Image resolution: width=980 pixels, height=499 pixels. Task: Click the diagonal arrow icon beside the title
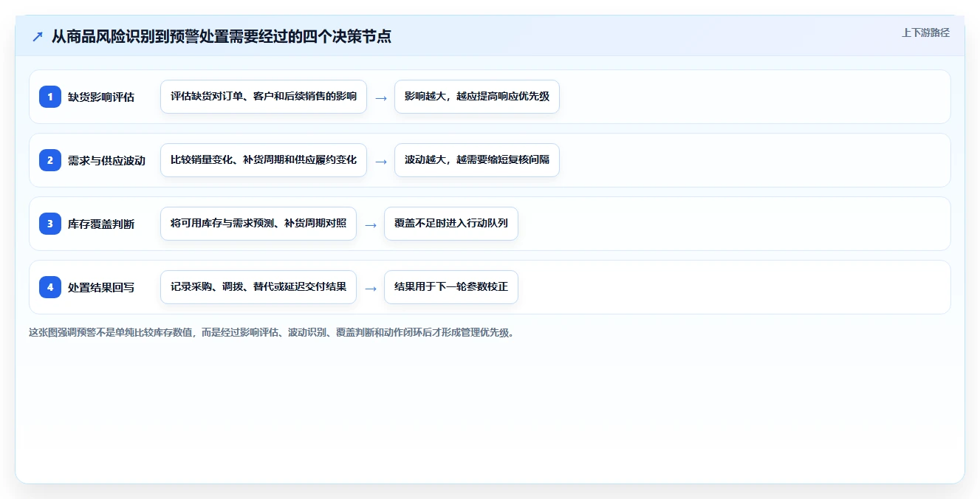tap(38, 37)
